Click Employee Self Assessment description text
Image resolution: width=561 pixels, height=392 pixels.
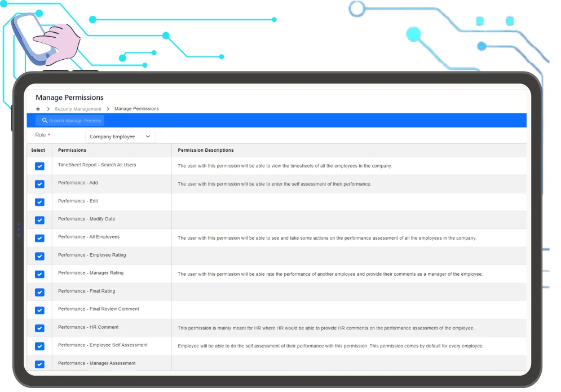(330, 346)
